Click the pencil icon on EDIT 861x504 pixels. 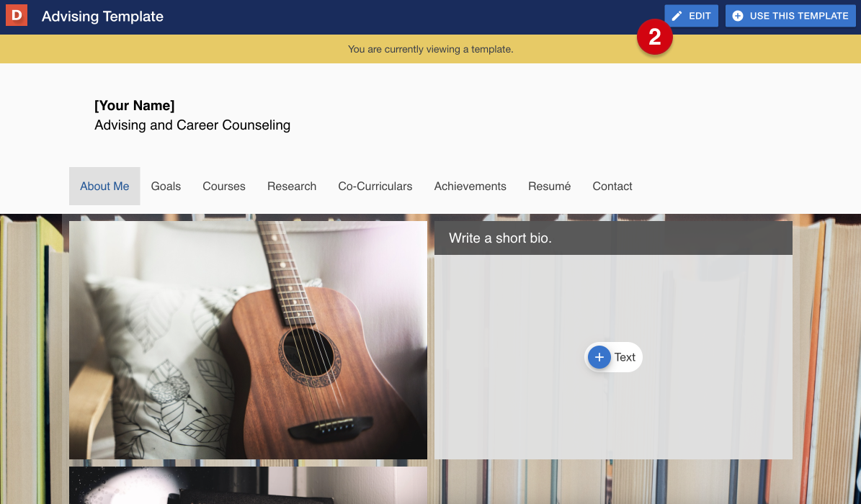pyautogui.click(x=677, y=16)
